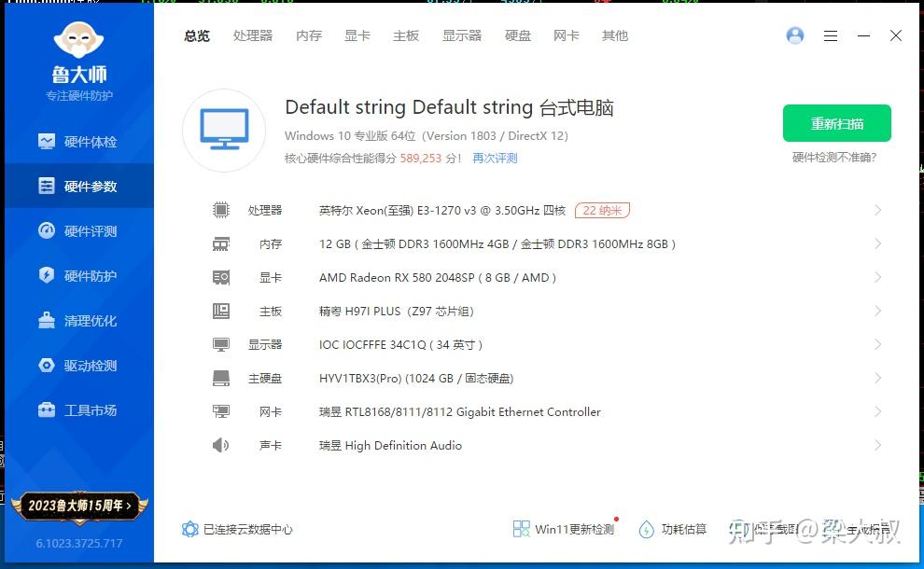Viewport: 924px width, 569px height.
Task: Click the Default string 台式电脑 title
Action: (x=450, y=107)
